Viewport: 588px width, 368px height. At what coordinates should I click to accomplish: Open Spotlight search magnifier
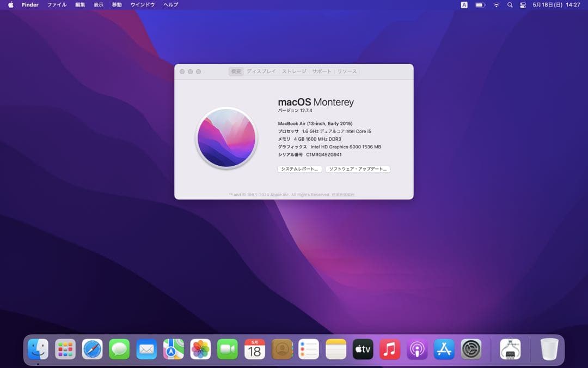pyautogui.click(x=510, y=5)
